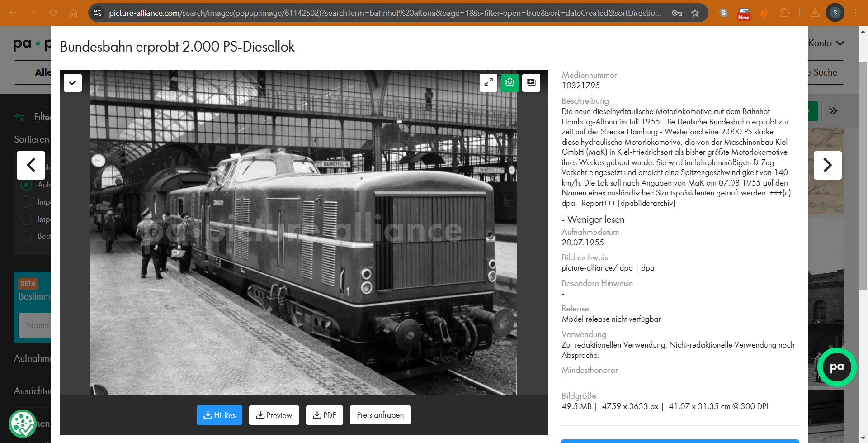Screen dimensions: 868x443
Task: Open browser extensions puzzle menu
Action: tap(785, 13)
